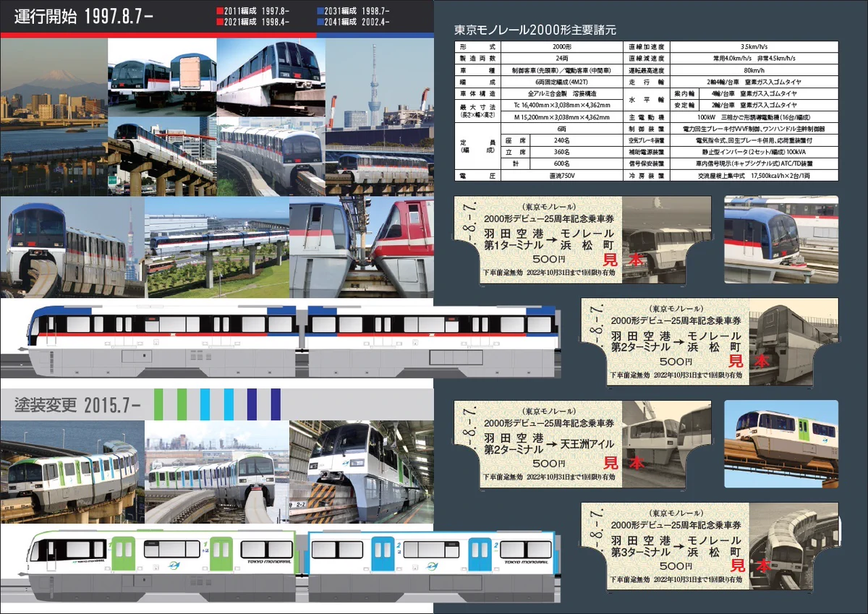The image size is (868, 614).
Task: Select the '2041編成 2002.4-' legend entry
Action: click(x=354, y=22)
